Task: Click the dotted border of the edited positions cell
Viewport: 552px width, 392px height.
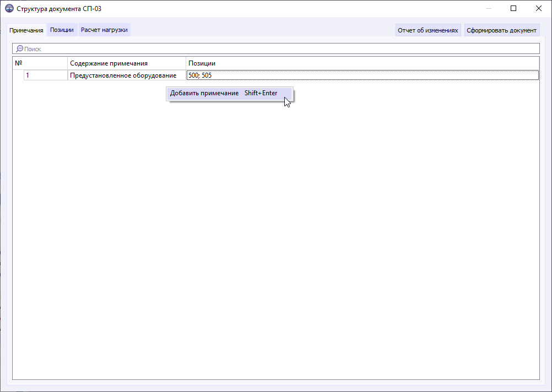Action: (364, 71)
